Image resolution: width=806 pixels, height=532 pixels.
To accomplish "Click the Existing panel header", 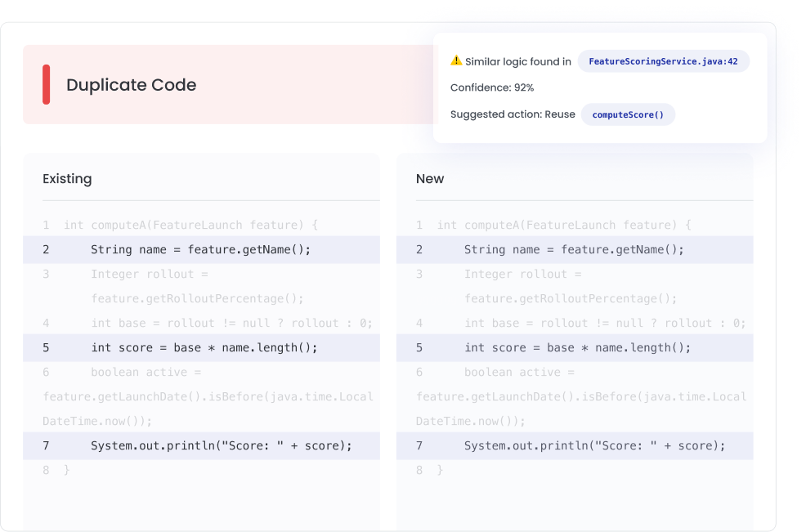I will coord(67,178).
